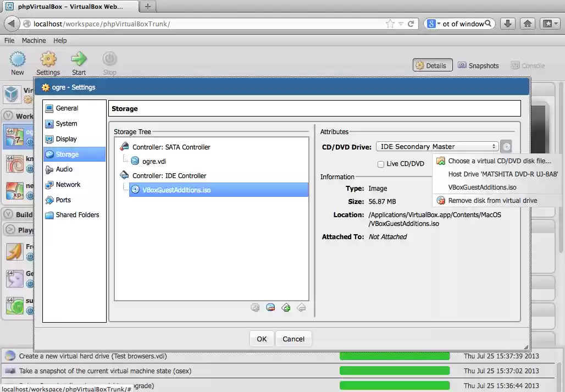The width and height of the screenshot is (565, 392).
Task: Enable the Live CD/DVD checkbox
Action: (380, 164)
